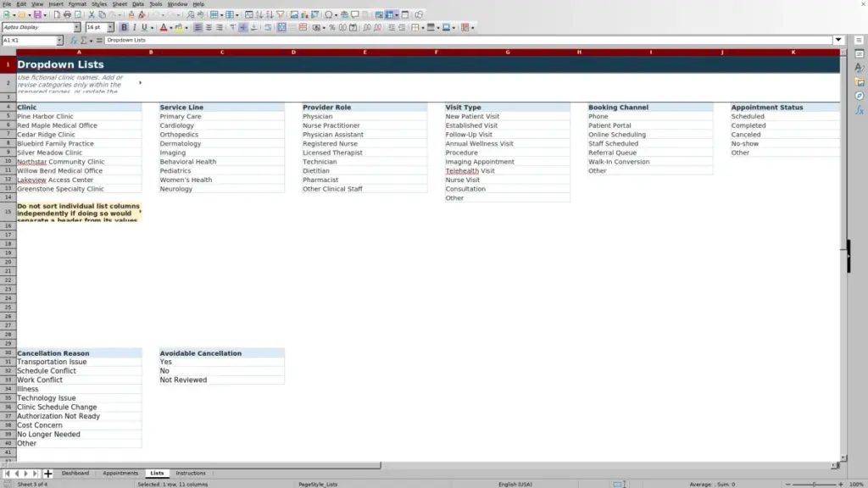
Task: Center align text horizontally
Action: coord(209,28)
